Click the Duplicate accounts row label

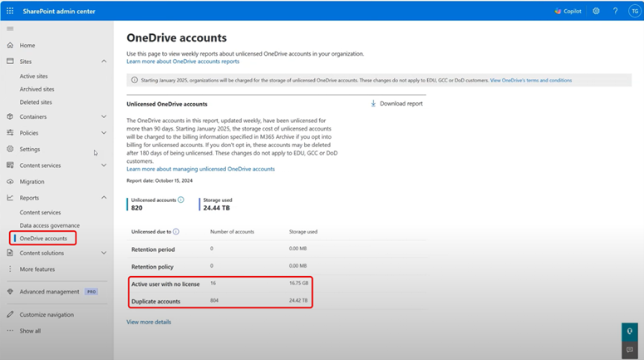click(155, 301)
